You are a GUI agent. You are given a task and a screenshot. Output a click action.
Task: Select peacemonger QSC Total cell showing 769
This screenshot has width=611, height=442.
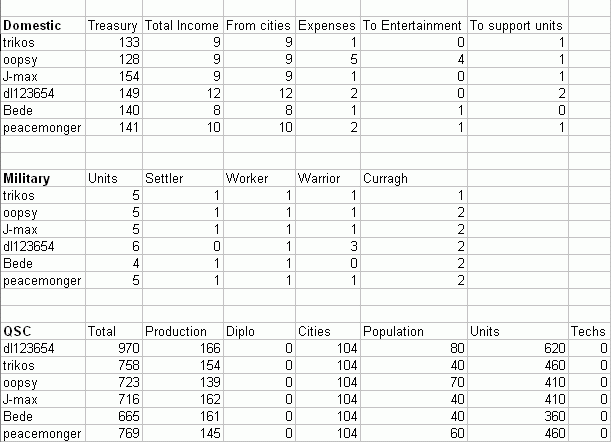click(114, 433)
